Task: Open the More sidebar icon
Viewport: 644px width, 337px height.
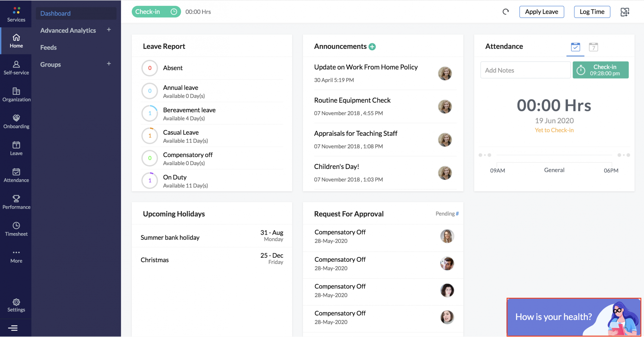Action: (x=16, y=256)
